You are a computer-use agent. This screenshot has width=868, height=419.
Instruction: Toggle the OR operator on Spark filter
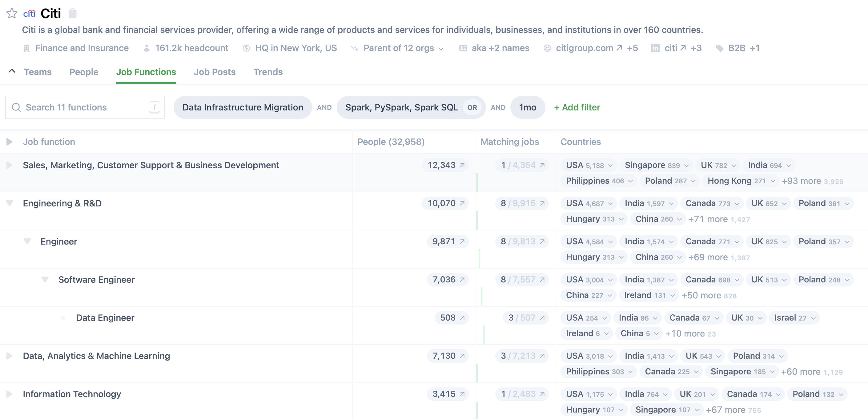pos(472,107)
